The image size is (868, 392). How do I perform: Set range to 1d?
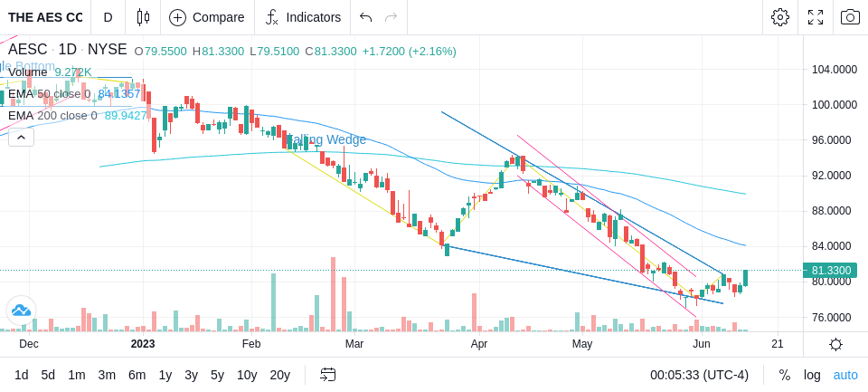point(21,376)
